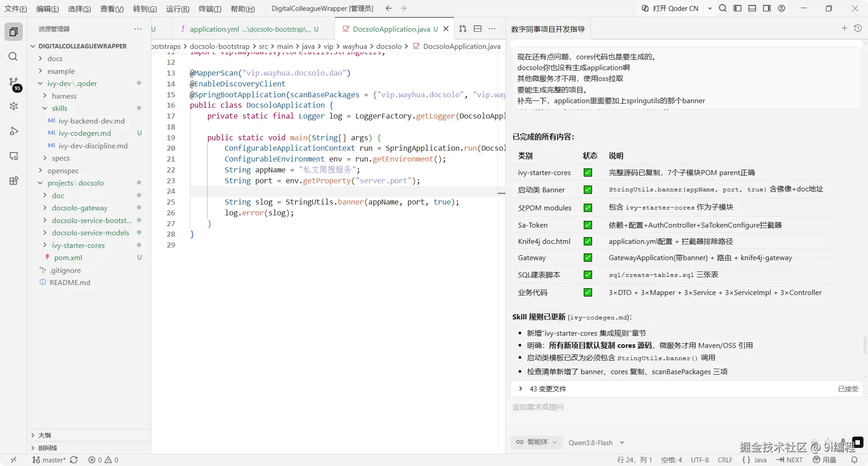
Task: Open the editor's more actions menu
Action: pyautogui.click(x=492, y=29)
